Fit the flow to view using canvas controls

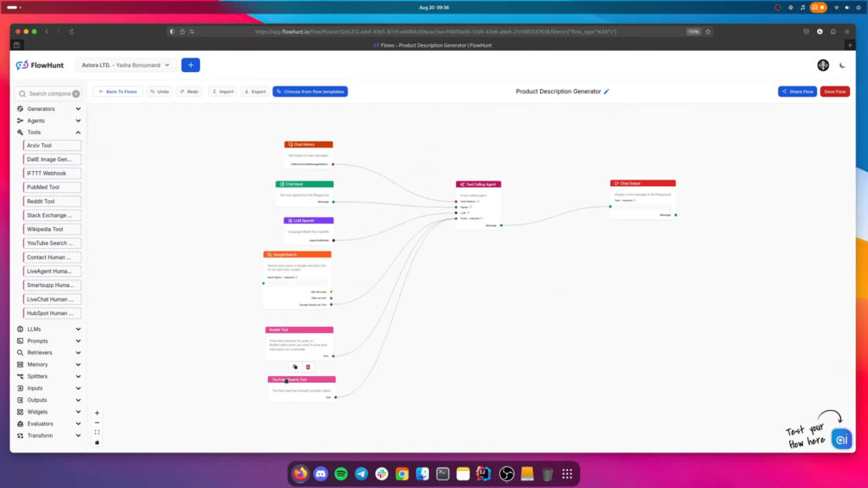(97, 432)
